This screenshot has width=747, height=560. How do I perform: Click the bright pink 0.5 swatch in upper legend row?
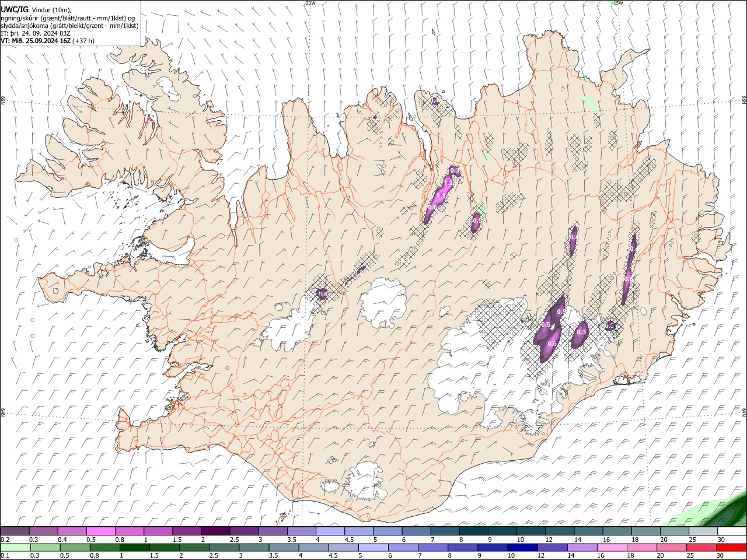tap(100, 531)
